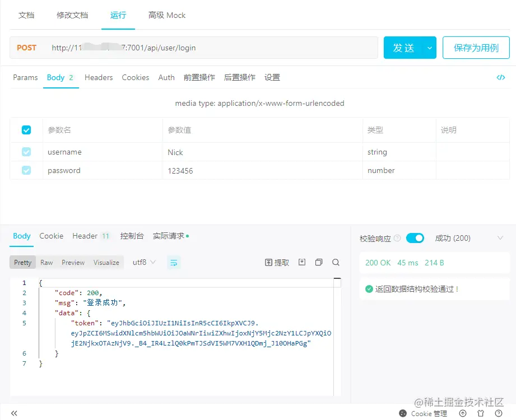Click the green validation-passed check icon
The width and height of the screenshot is (516, 420).
[369, 289]
